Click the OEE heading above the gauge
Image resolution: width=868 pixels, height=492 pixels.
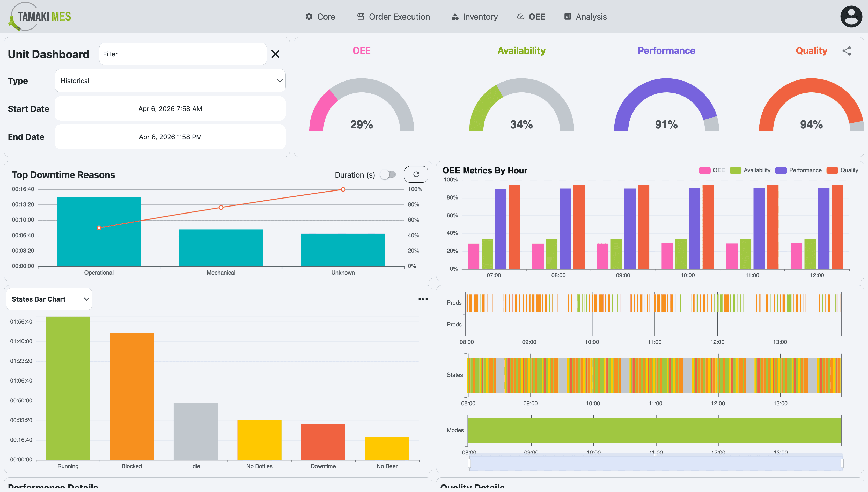click(x=362, y=51)
